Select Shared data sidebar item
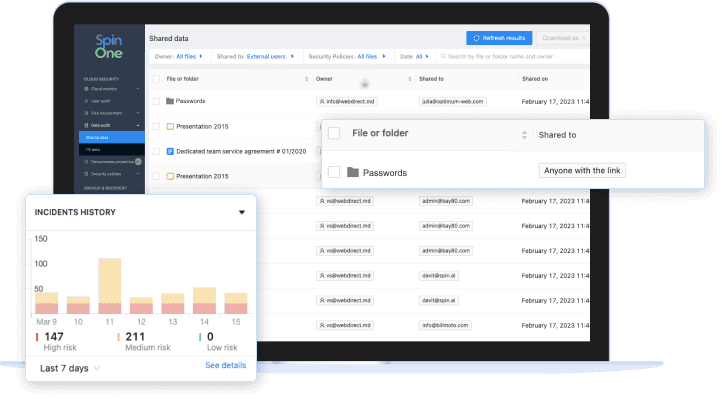The width and height of the screenshot is (722, 399). (x=111, y=137)
